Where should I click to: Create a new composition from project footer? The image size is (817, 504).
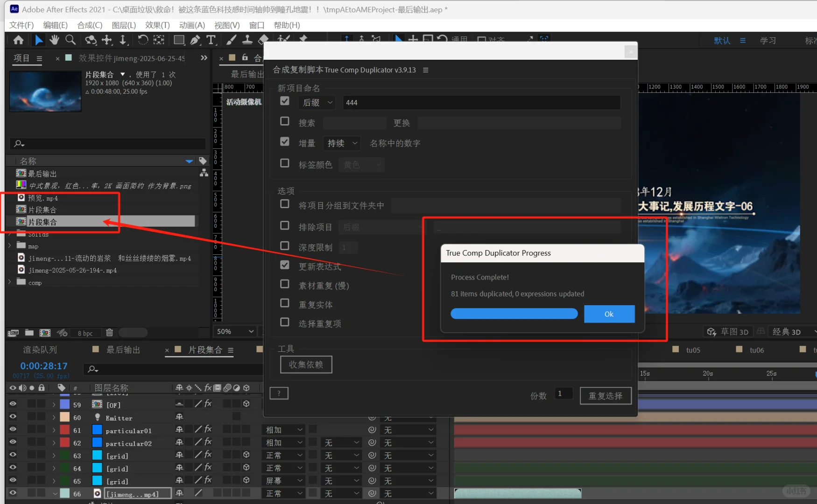[45, 333]
